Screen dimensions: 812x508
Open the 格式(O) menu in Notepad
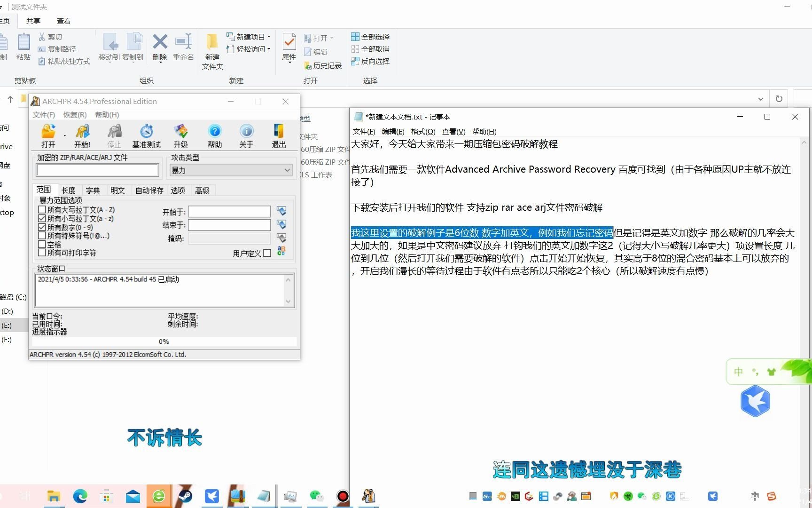[423, 132]
